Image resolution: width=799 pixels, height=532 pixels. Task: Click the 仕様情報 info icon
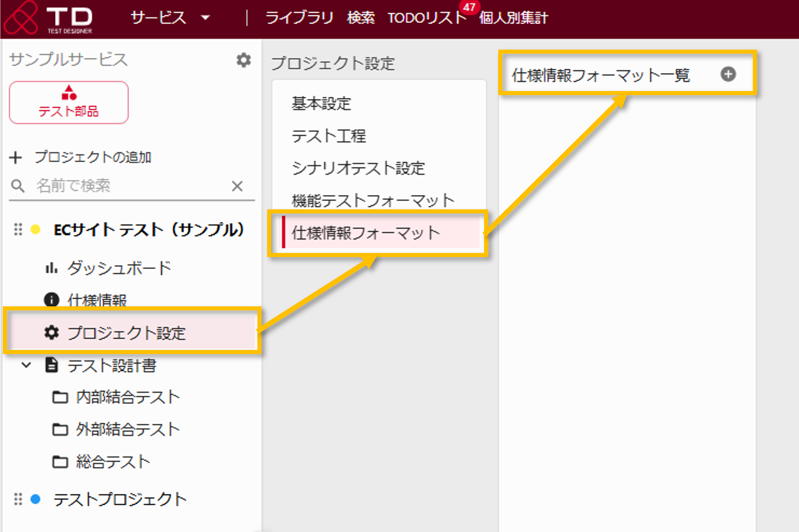pyautogui.click(x=51, y=300)
